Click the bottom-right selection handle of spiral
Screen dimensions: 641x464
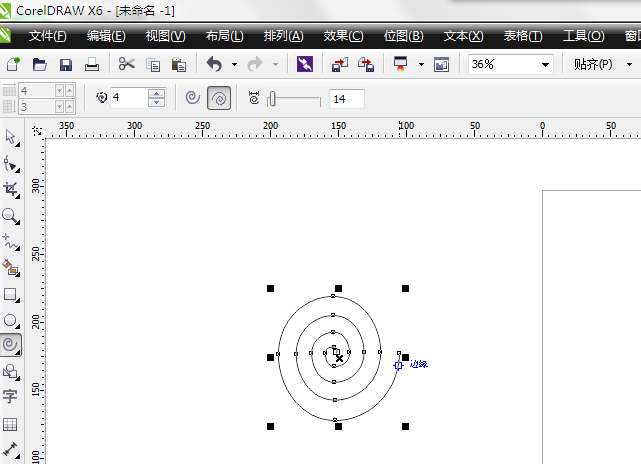(405, 426)
